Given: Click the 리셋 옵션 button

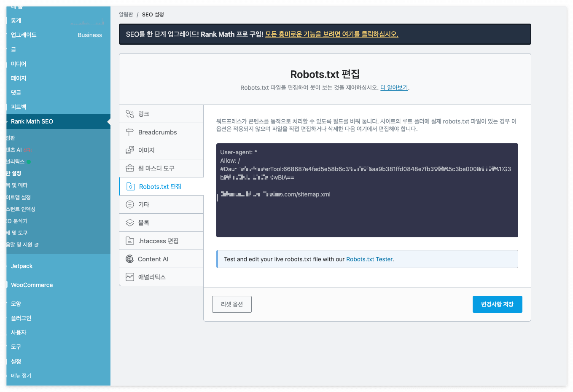Looking at the screenshot, I should point(231,304).
